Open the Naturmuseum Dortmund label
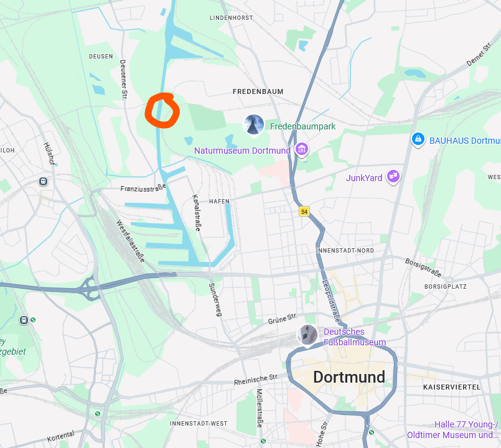Viewport: 501px width, 448px height. coord(242,151)
